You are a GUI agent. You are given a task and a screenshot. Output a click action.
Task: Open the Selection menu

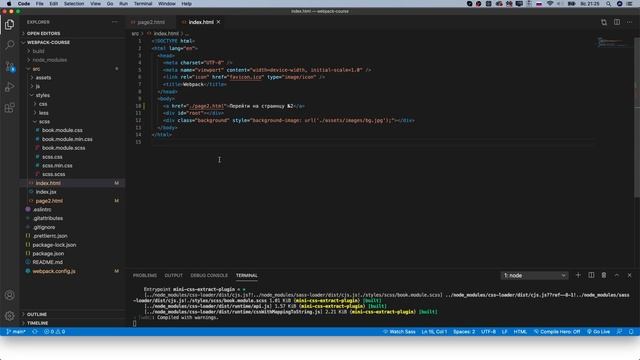click(74, 4)
